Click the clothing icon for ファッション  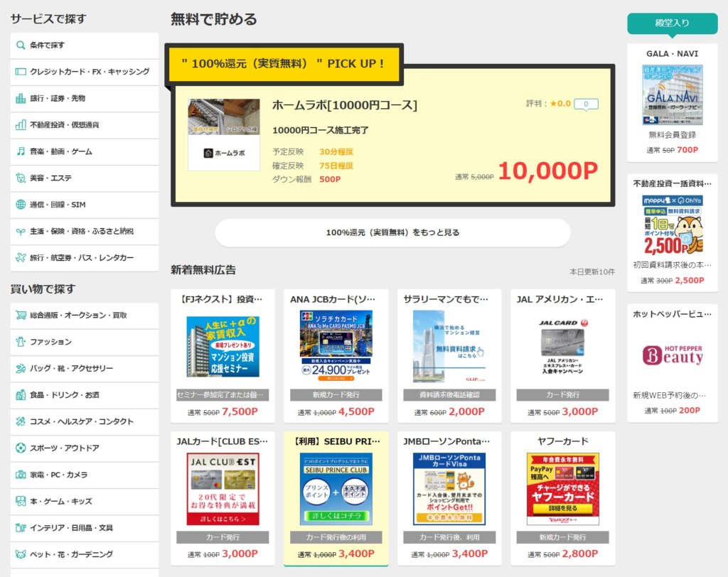point(21,342)
